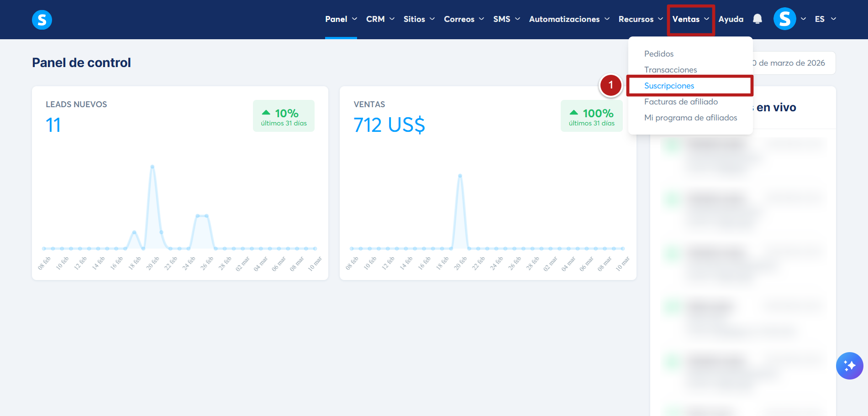Click the 10% growth badge

click(x=284, y=116)
